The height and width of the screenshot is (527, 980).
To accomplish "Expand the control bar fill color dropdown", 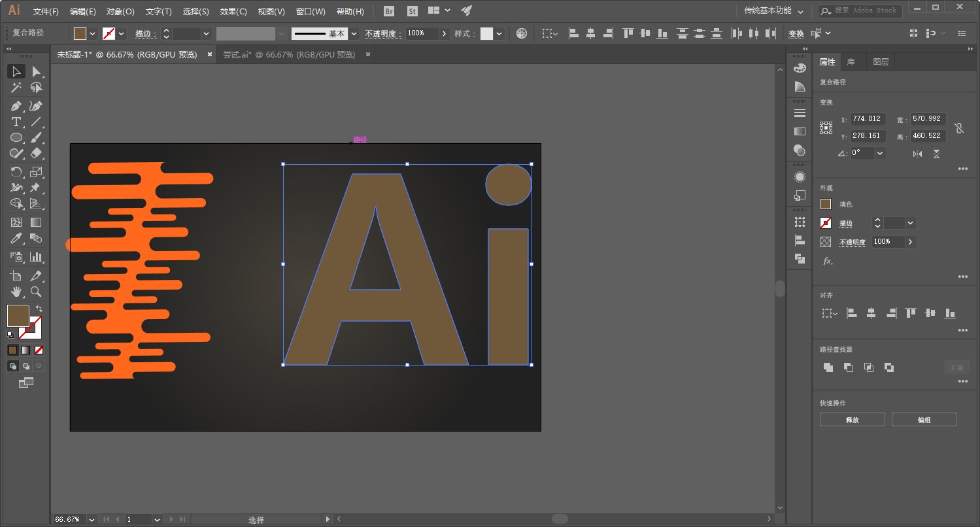I will pos(93,33).
